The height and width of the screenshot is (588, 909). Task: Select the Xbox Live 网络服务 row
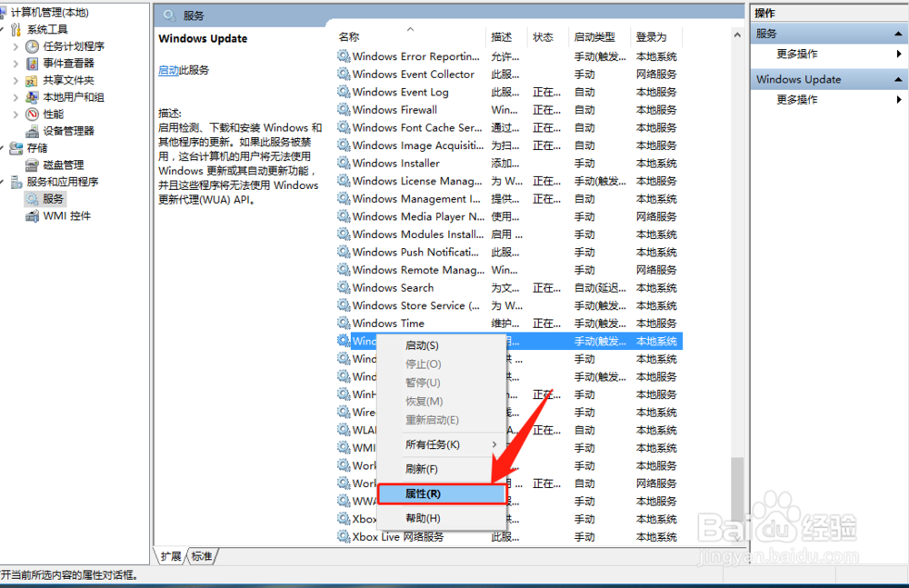point(509,537)
